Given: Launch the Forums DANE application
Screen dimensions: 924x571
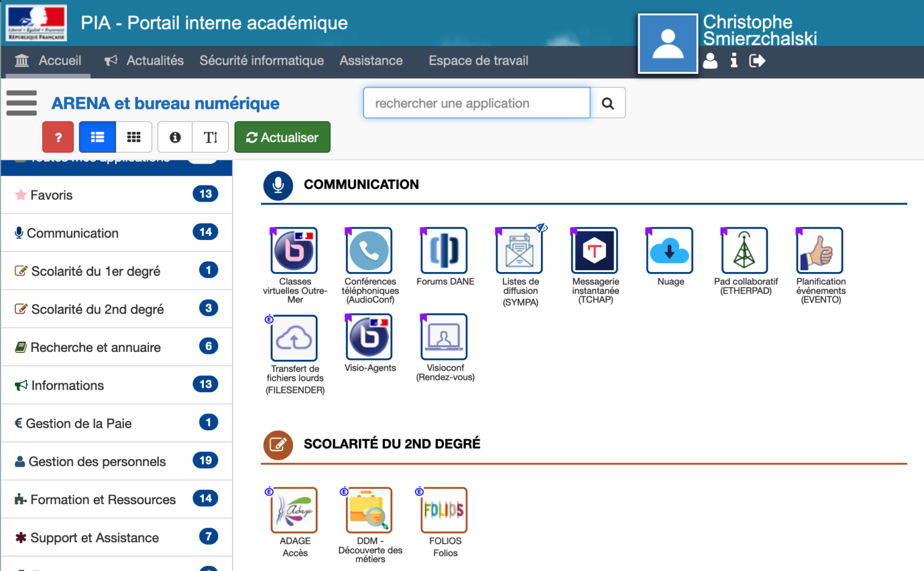Looking at the screenshot, I should 445,251.
